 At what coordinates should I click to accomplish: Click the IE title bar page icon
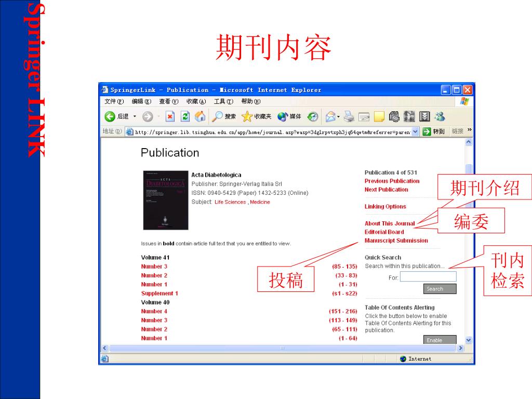[x=105, y=89]
